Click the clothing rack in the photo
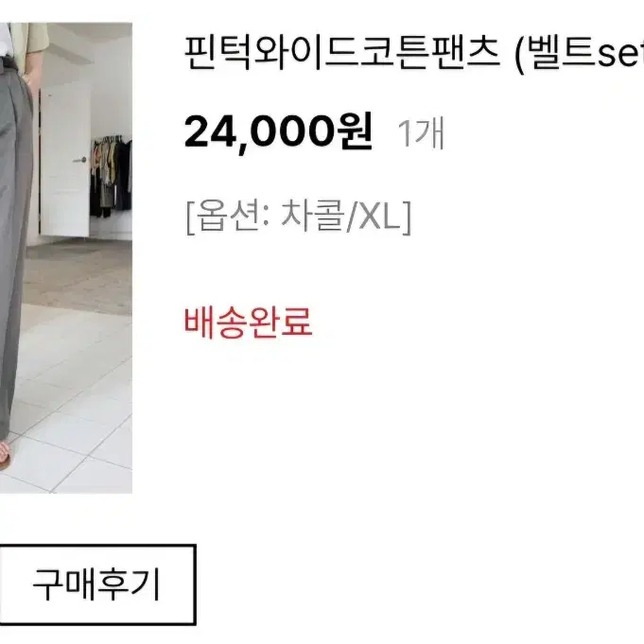644x644 pixels. point(111,177)
